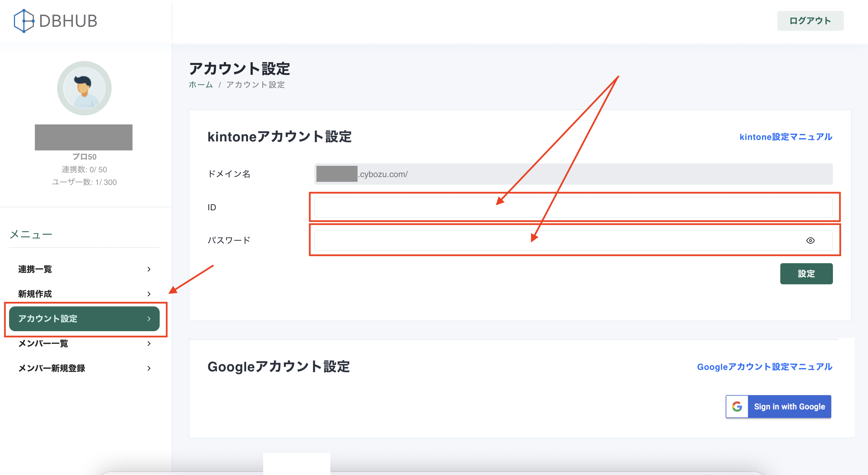868x475 pixels.
Task: Open kintone設定マニュアル link
Action: pos(785,137)
